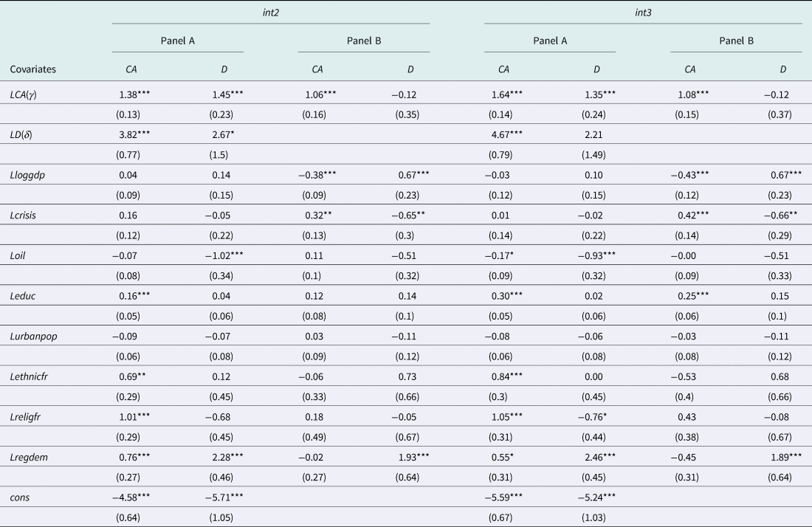Click Panel A header under int3

(550, 41)
